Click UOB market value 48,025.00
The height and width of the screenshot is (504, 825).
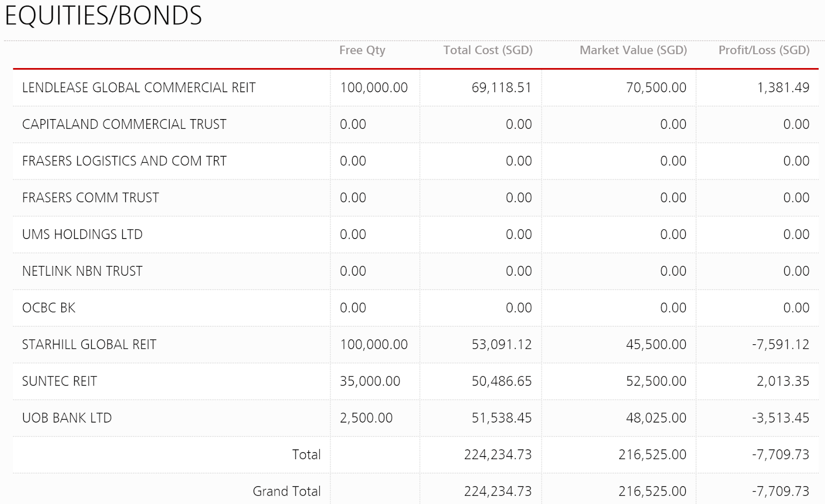pos(656,418)
